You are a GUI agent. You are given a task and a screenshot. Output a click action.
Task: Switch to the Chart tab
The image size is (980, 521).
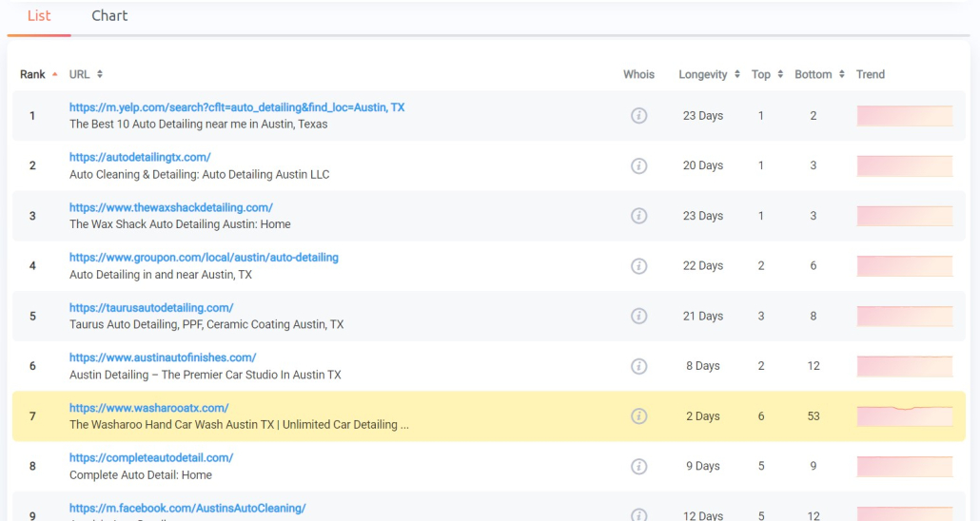(x=109, y=16)
